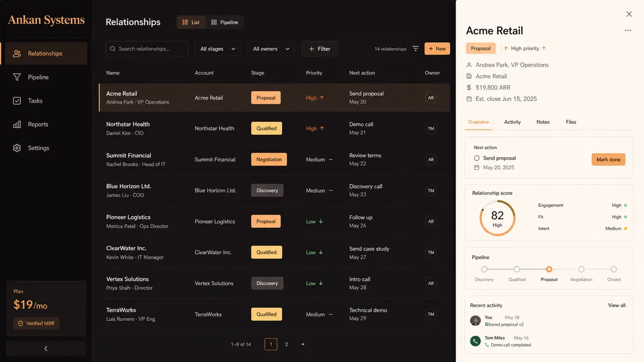Click the Negotiation badge for Summit Financial
The width and height of the screenshot is (644, 362).
click(x=269, y=159)
